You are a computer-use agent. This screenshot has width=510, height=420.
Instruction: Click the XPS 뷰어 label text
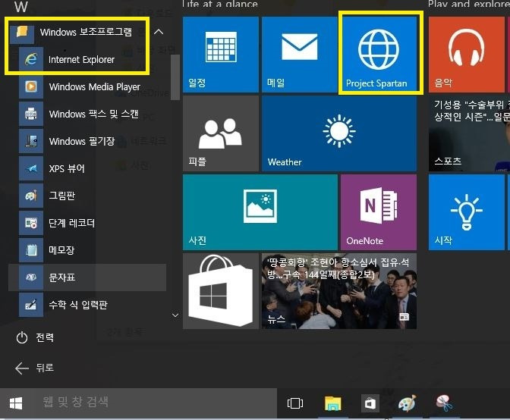tap(67, 168)
